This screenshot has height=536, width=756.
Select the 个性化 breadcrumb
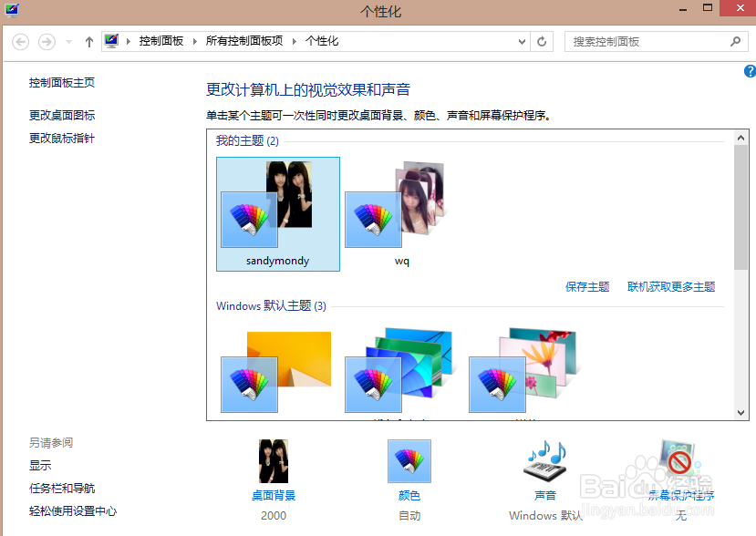click(322, 41)
